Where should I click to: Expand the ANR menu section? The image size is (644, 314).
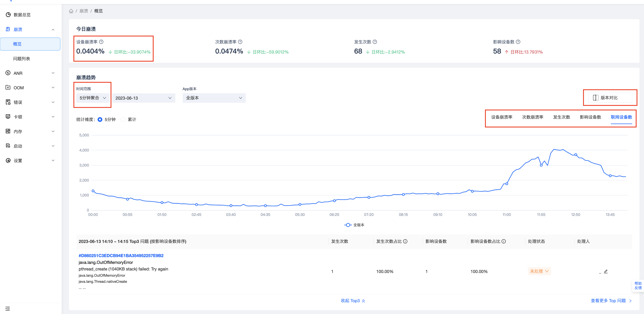(53, 73)
